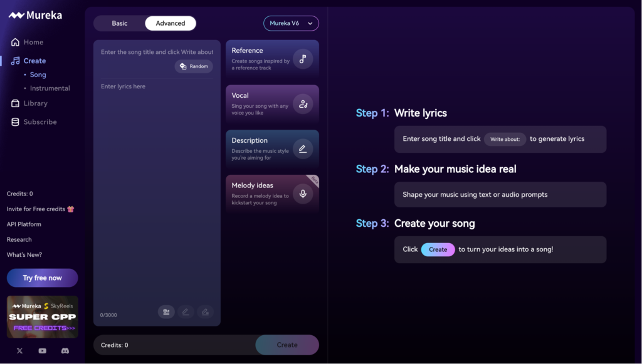642x364 pixels.
Task: Click the Create pill in Step 3
Action: pos(438,249)
